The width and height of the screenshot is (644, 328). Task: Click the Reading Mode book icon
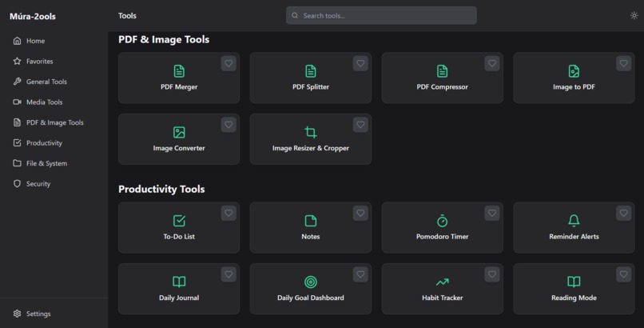tap(574, 282)
